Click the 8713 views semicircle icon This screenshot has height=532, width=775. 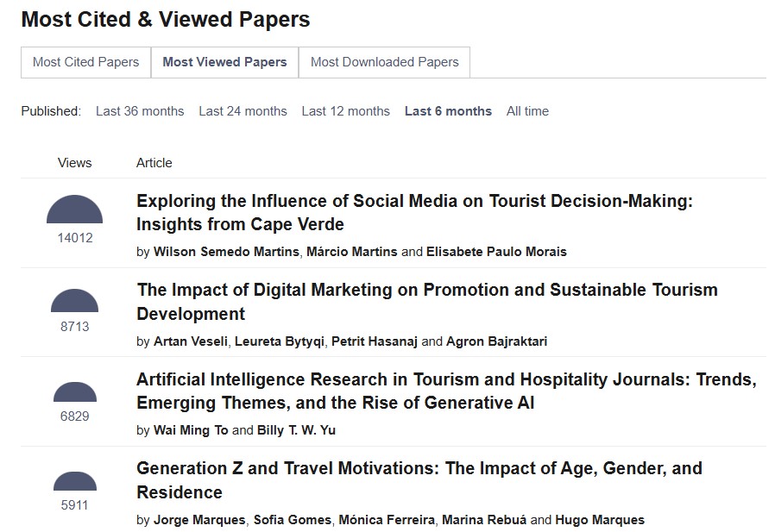point(74,301)
